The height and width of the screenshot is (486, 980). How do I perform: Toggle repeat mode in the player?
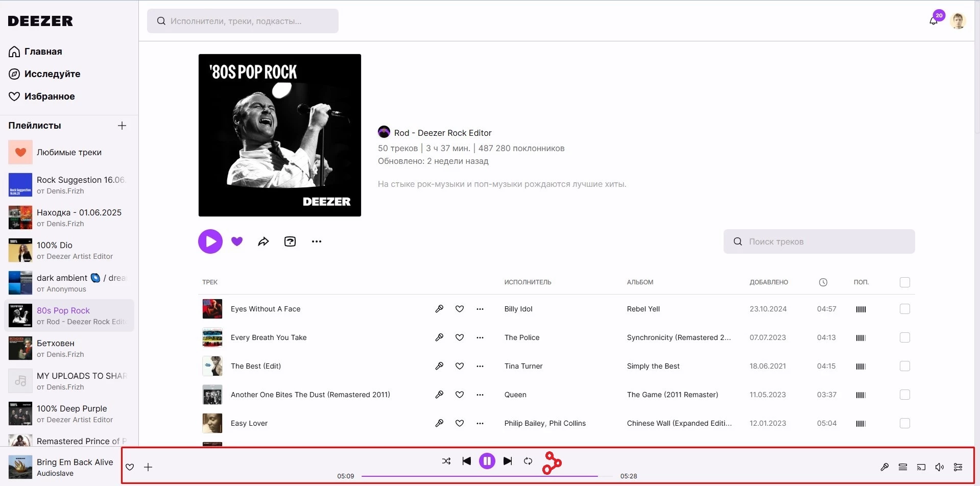(528, 461)
